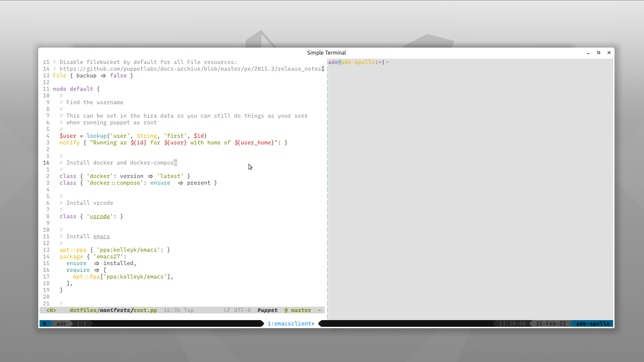The image size is (644, 362).
Task: Place cursor on 'node default' line
Action: (x=73, y=89)
